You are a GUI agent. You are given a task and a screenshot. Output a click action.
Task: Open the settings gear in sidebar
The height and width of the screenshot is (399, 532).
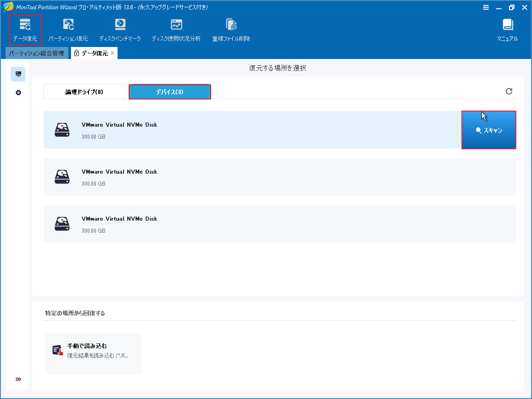click(x=18, y=92)
